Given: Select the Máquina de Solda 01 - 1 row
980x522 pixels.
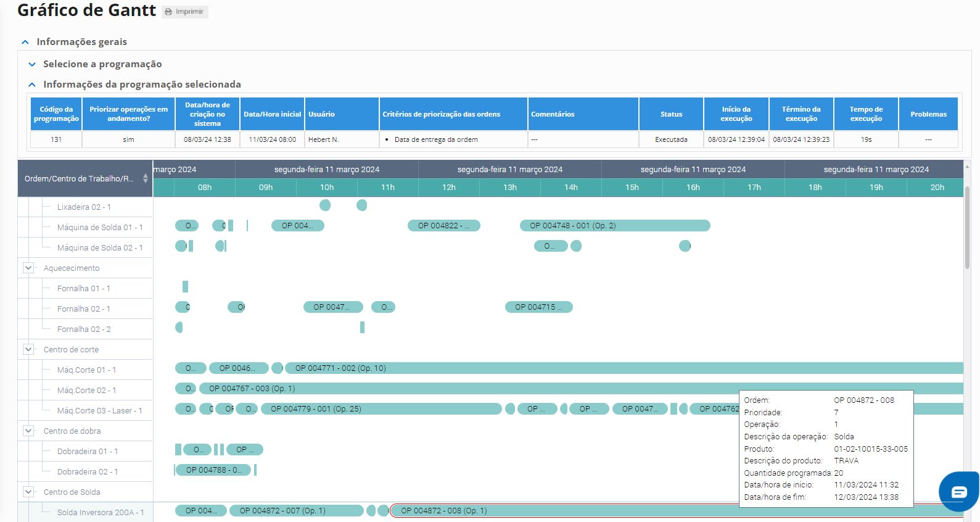Looking at the screenshot, I should (x=85, y=227).
